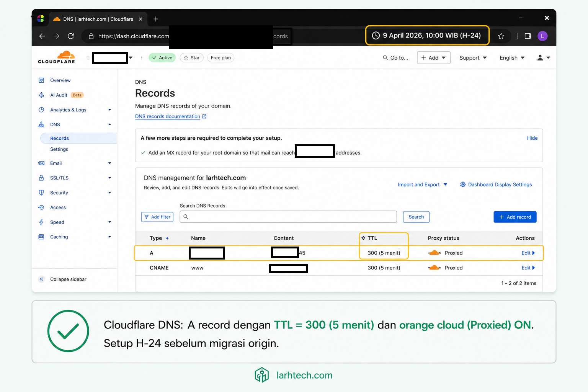Open the Support dropdown
Image resolution: width=588 pixels, height=392 pixels.
click(473, 58)
